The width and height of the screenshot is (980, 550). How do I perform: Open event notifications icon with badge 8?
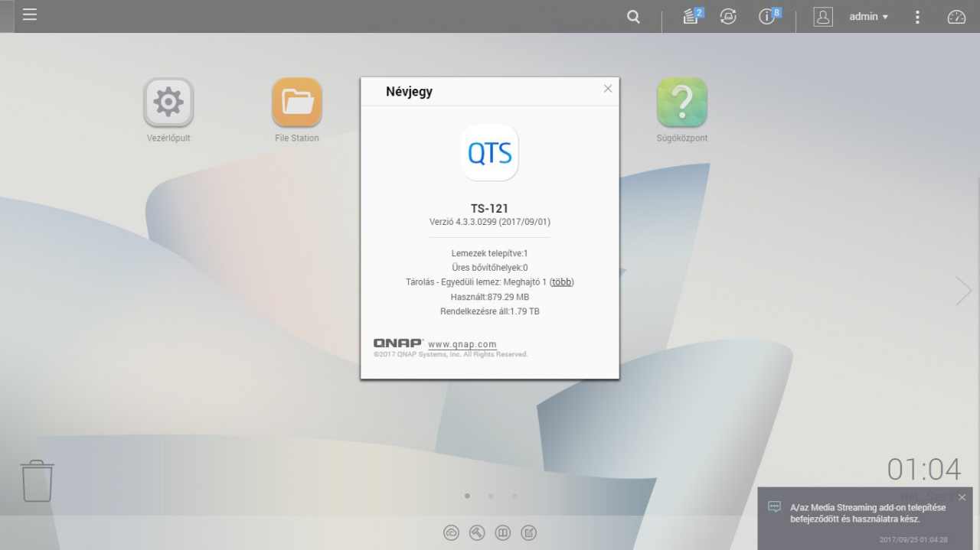769,16
